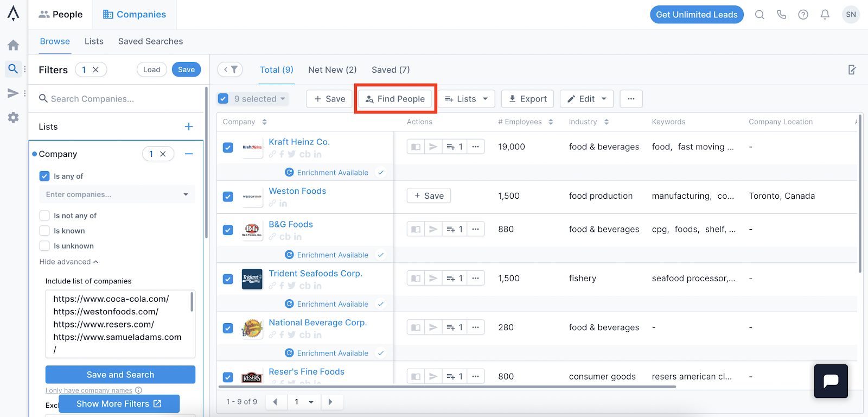Uncheck the B&G Foods row

click(x=228, y=230)
